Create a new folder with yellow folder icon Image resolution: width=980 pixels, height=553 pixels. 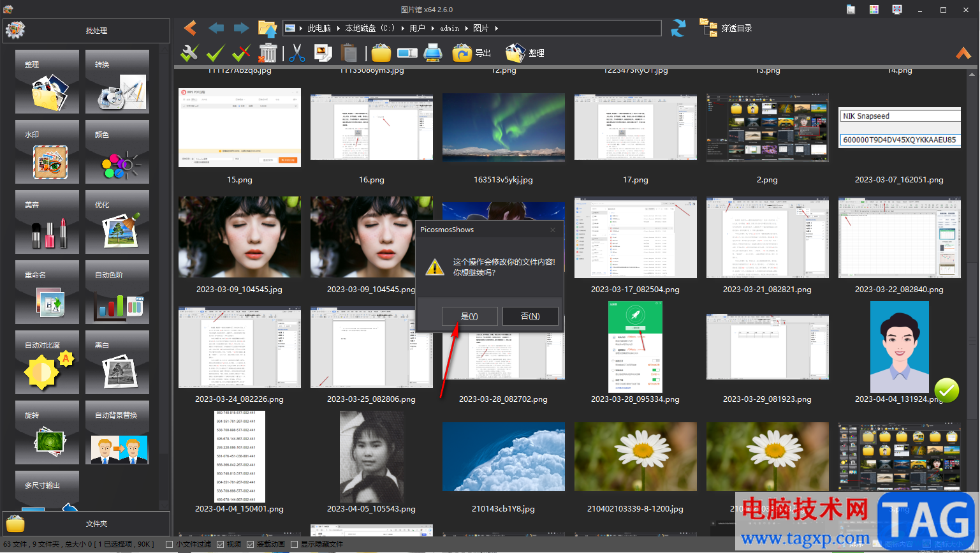pyautogui.click(x=381, y=53)
